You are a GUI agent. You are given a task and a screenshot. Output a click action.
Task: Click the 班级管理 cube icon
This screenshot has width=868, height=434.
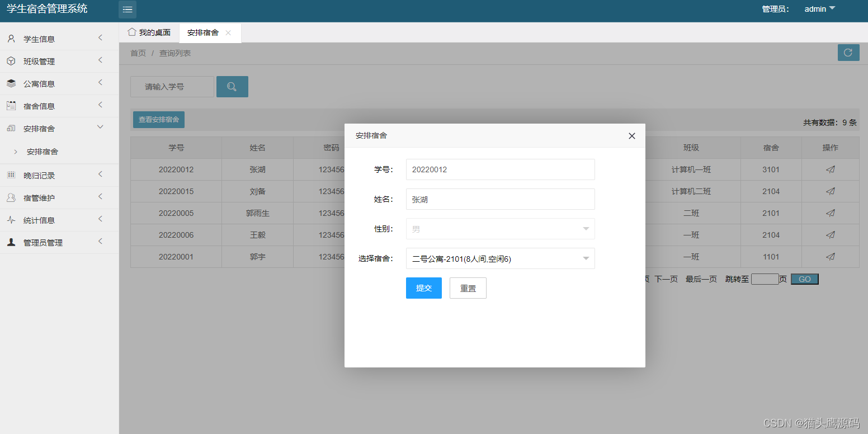click(11, 61)
